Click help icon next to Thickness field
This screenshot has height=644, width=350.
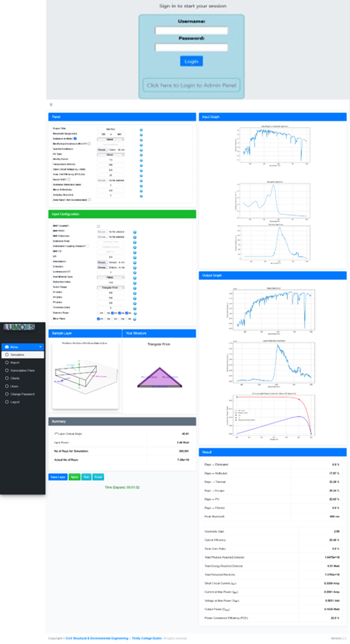pyautogui.click(x=135, y=308)
